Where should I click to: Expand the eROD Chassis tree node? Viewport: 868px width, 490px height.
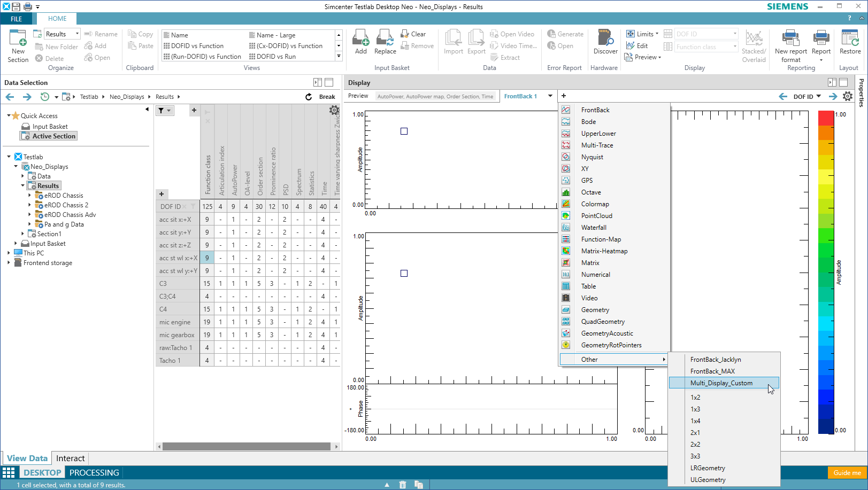coord(29,196)
